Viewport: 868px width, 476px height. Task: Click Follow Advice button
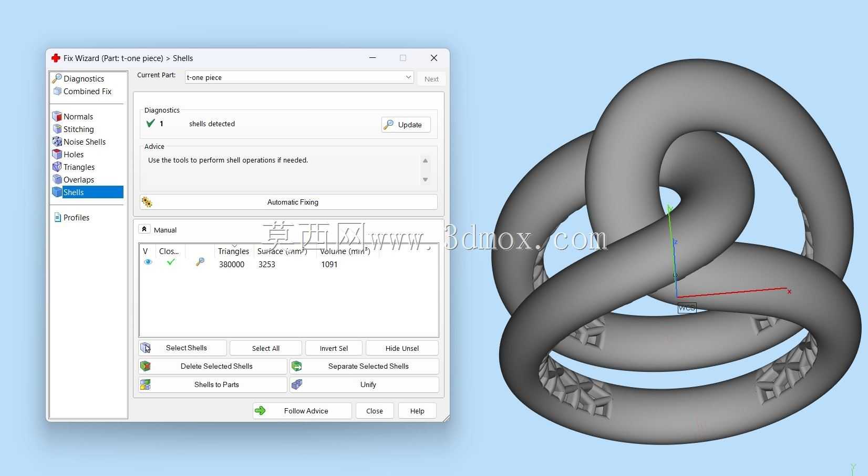pos(302,411)
